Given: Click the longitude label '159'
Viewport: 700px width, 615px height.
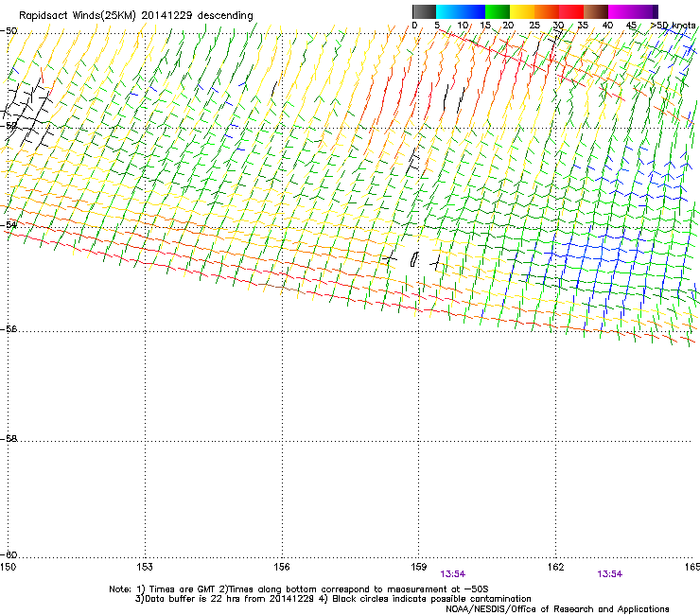Looking at the screenshot, I should pos(419,567).
